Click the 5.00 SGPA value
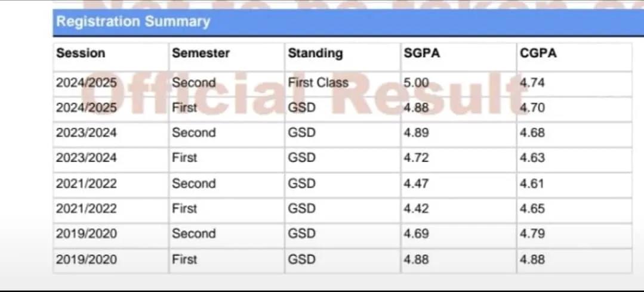The image size is (644, 292). pyautogui.click(x=416, y=83)
